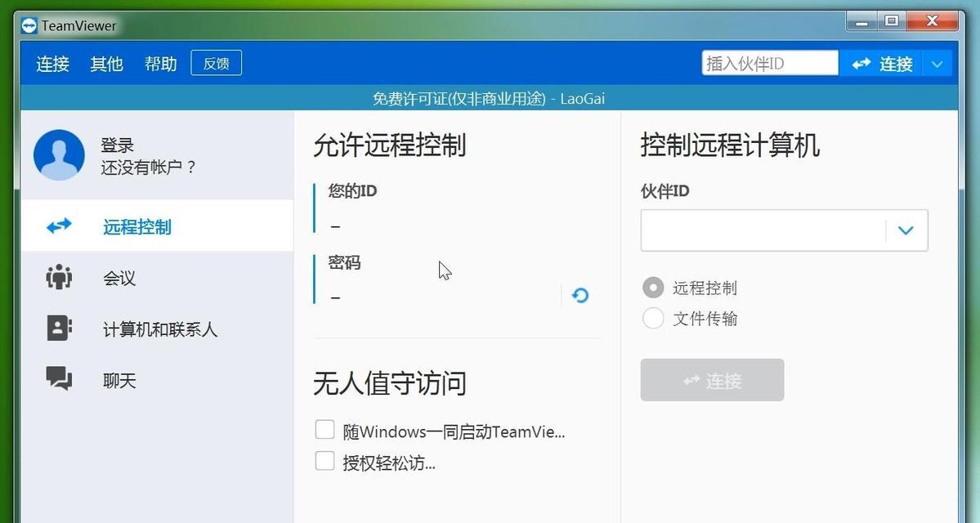Maximize the TeamViewer window
This screenshot has height=523, width=980.
892,21
